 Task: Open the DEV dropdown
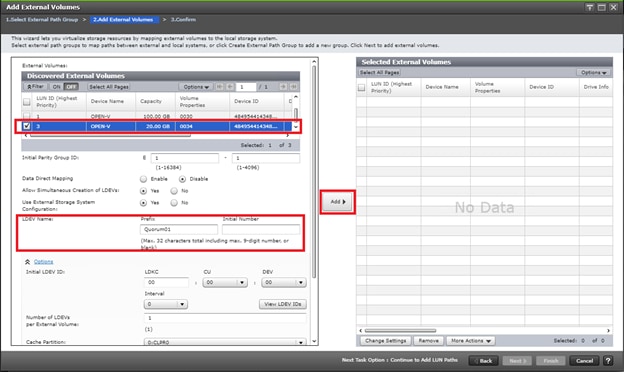pos(284,282)
